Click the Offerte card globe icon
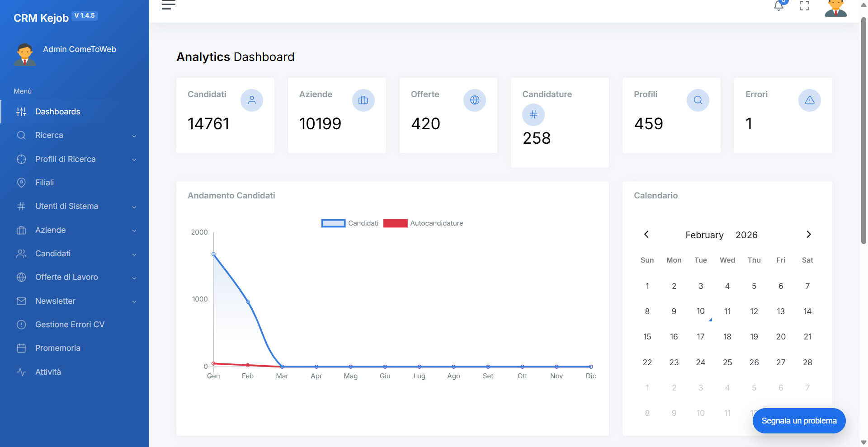868x447 pixels. pyautogui.click(x=475, y=100)
